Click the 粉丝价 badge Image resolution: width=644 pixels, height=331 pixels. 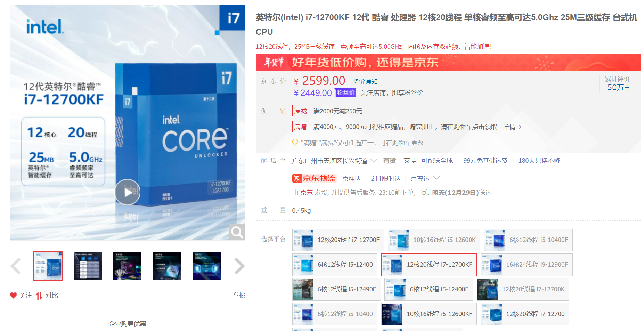(x=346, y=92)
